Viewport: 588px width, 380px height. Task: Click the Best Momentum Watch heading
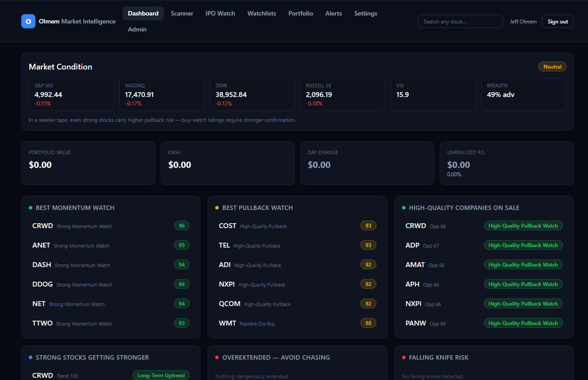click(75, 208)
